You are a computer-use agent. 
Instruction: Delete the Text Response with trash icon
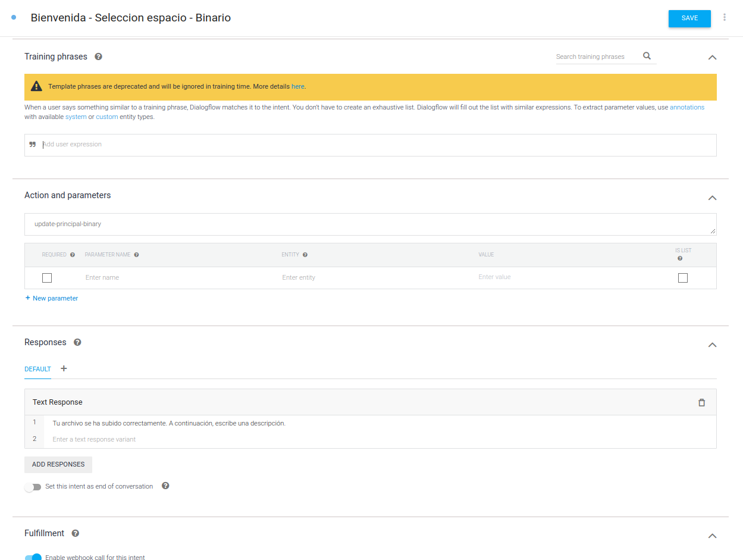click(701, 402)
